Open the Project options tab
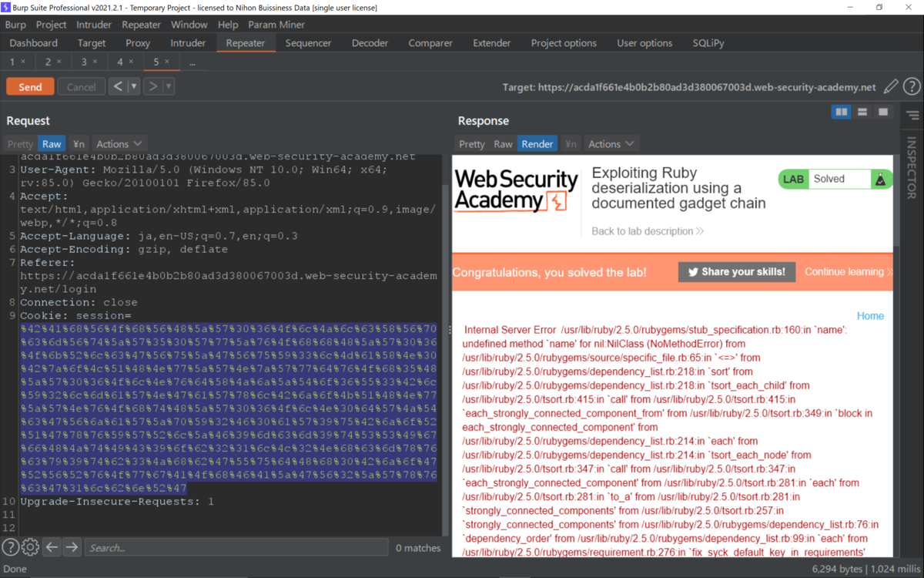The height and width of the screenshot is (578, 924). (564, 43)
